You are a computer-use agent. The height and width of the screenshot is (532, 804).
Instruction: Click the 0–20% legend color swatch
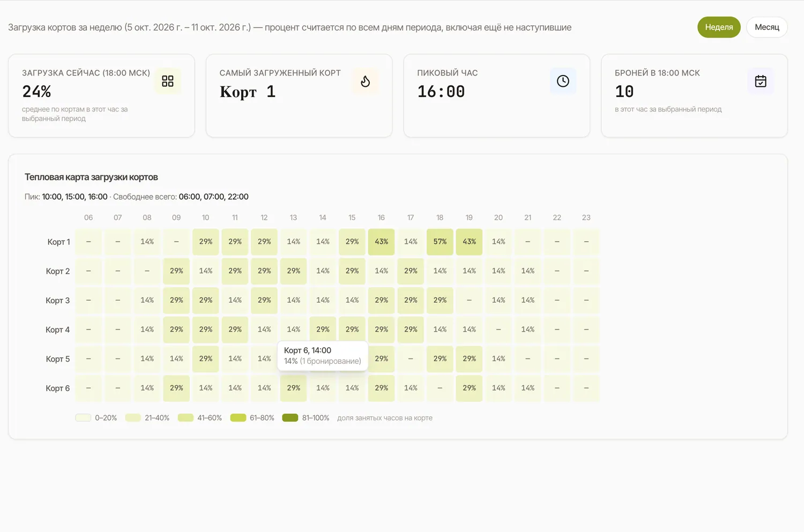point(83,418)
